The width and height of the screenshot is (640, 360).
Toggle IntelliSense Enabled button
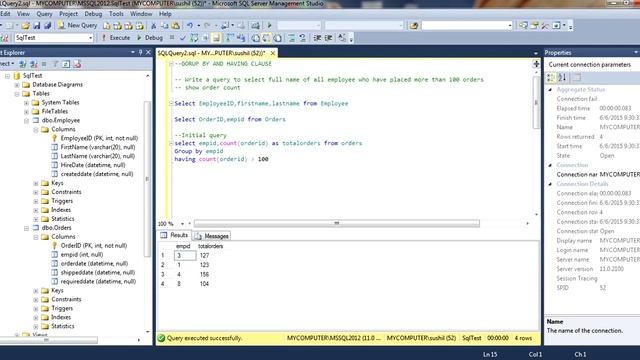pyautogui.click(x=216, y=38)
